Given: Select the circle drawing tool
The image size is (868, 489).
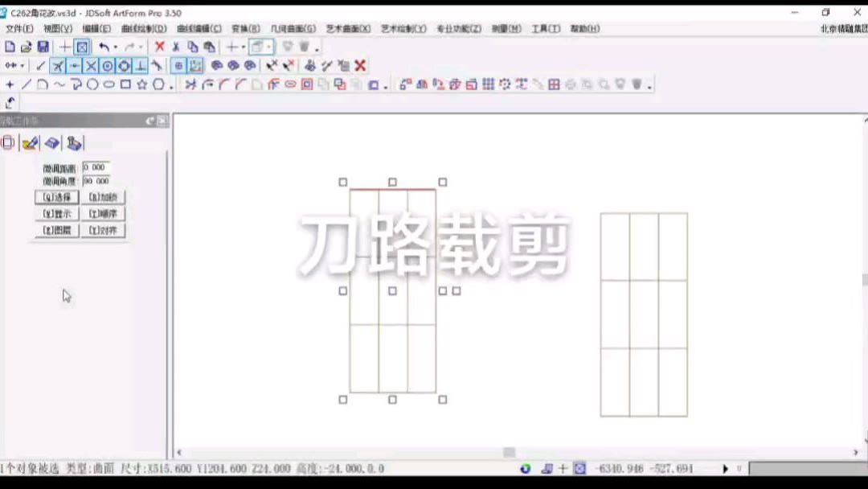Looking at the screenshot, I should pyautogui.click(x=93, y=83).
